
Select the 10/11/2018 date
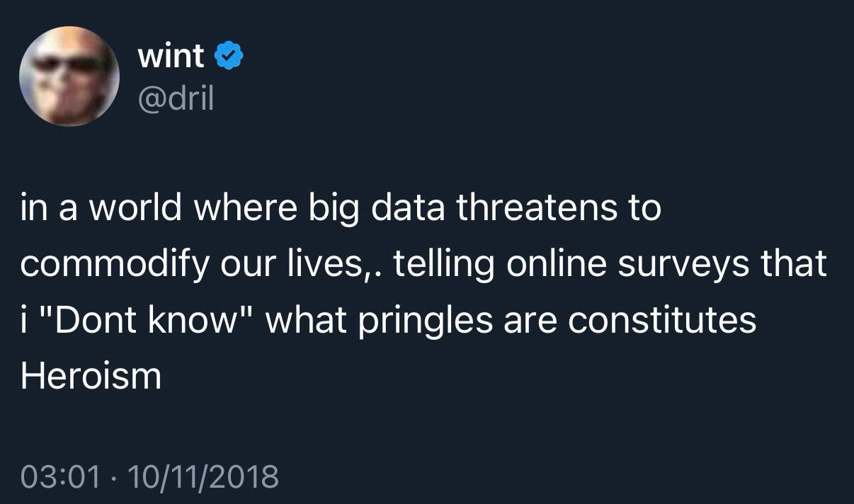[x=203, y=475]
